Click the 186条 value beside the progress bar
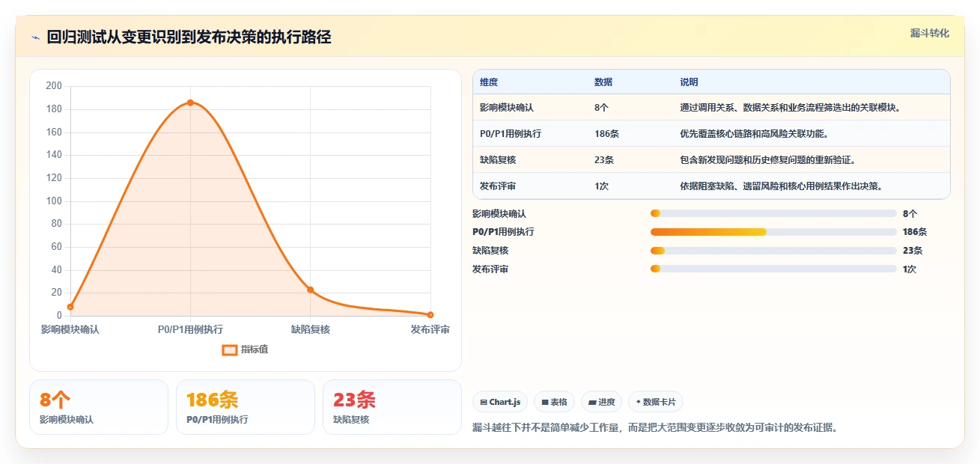The width and height of the screenshot is (980, 464). [915, 232]
